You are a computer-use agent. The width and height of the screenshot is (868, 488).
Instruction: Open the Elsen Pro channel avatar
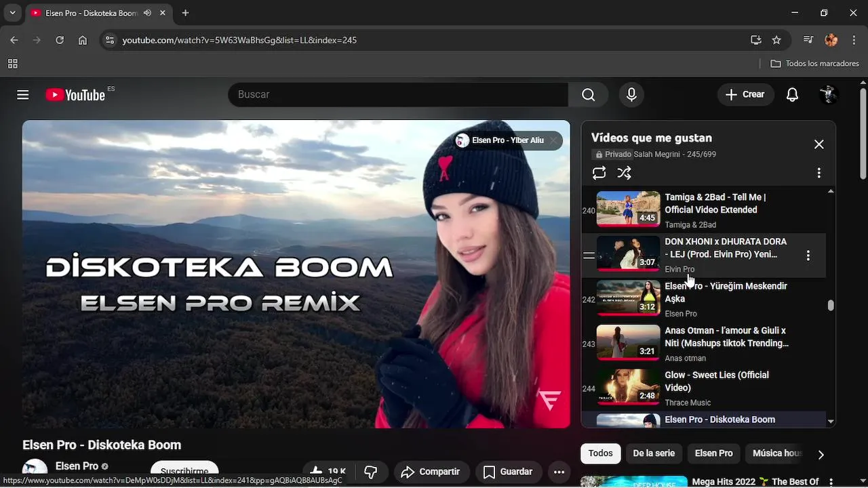click(x=35, y=470)
